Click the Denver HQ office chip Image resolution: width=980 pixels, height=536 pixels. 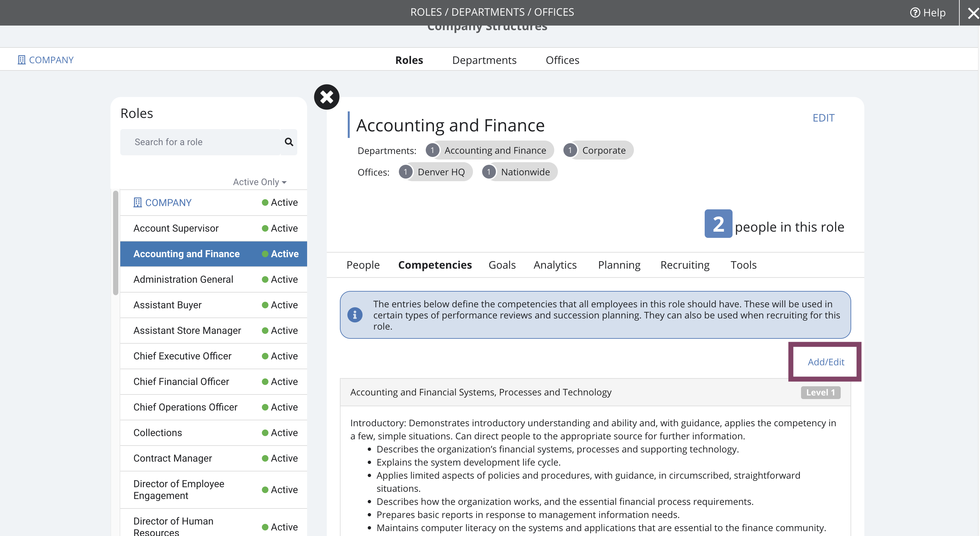(x=436, y=172)
